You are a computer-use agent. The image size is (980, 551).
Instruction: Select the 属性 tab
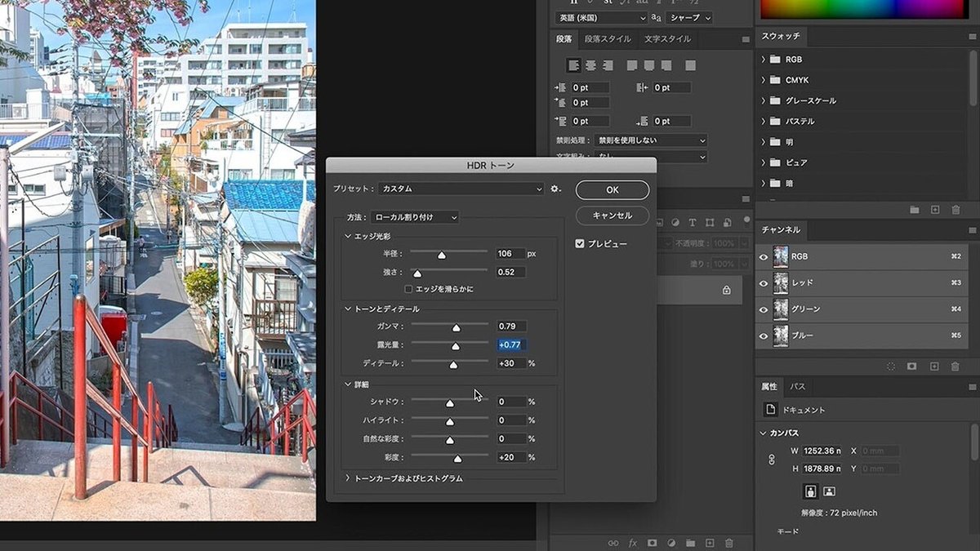pyautogui.click(x=769, y=386)
